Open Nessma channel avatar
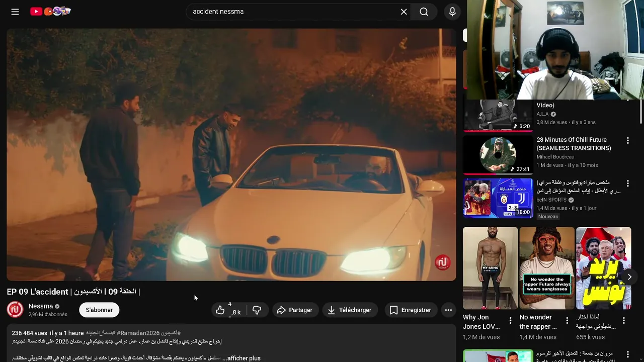 pos(15,309)
